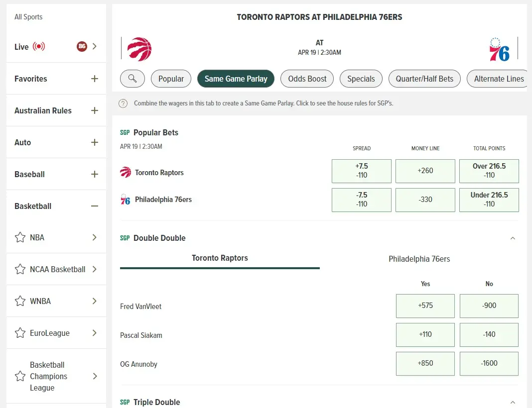
Task: Select the Same Game Parlay tab
Action: point(236,79)
